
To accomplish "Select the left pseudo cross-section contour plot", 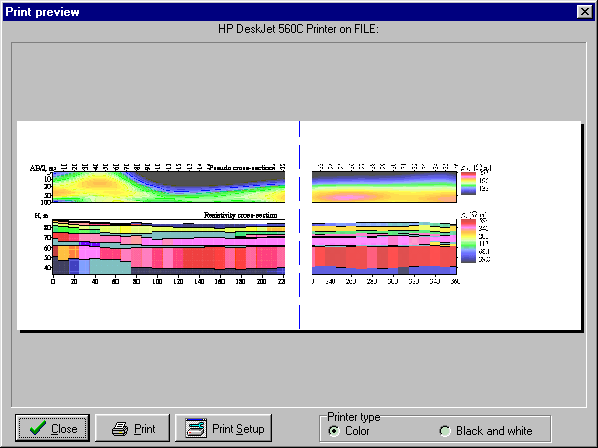I will [x=169, y=187].
